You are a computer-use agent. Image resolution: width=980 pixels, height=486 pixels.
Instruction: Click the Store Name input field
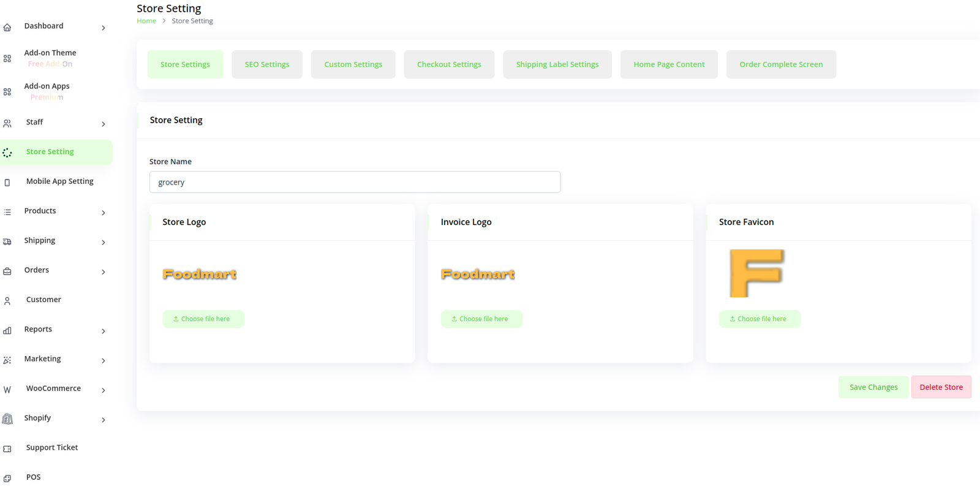coord(355,182)
